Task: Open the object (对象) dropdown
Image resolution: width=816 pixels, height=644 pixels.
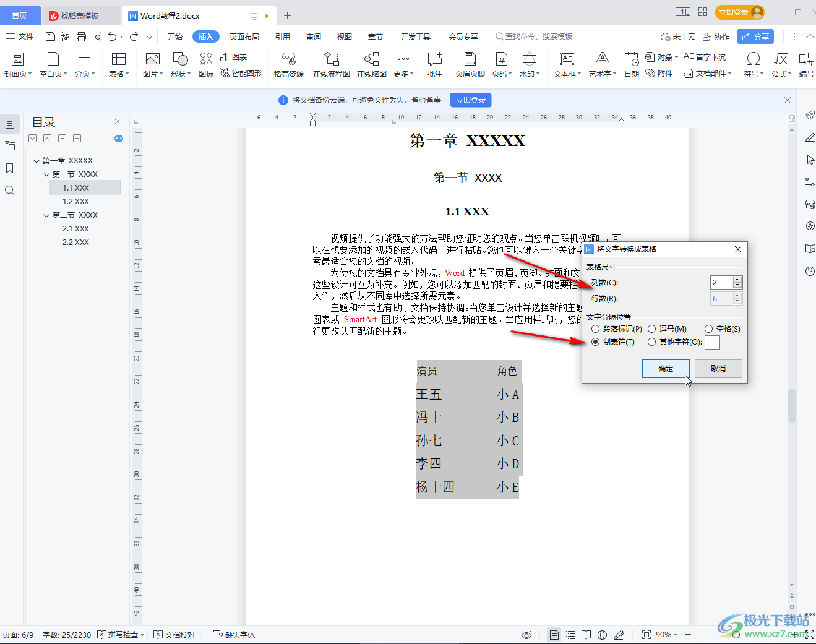Action: (661, 57)
